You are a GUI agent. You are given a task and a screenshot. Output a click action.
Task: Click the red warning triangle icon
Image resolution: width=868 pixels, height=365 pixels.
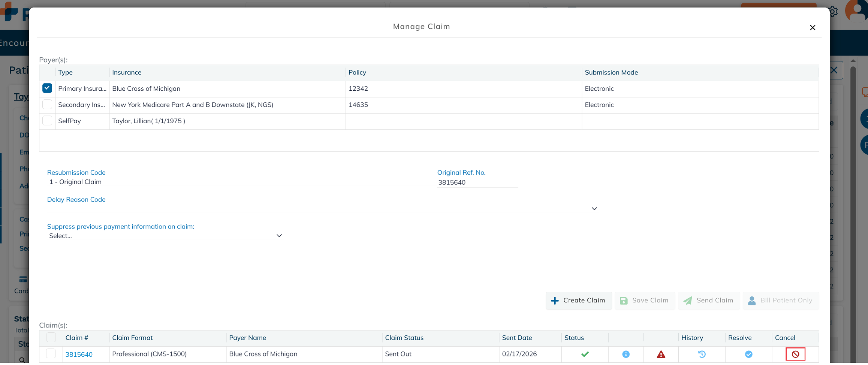661,354
